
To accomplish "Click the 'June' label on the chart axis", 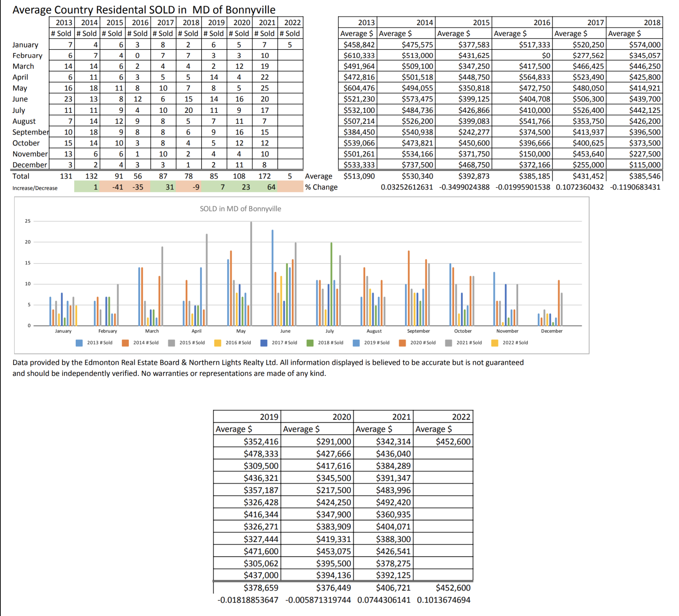I will 285,331.
